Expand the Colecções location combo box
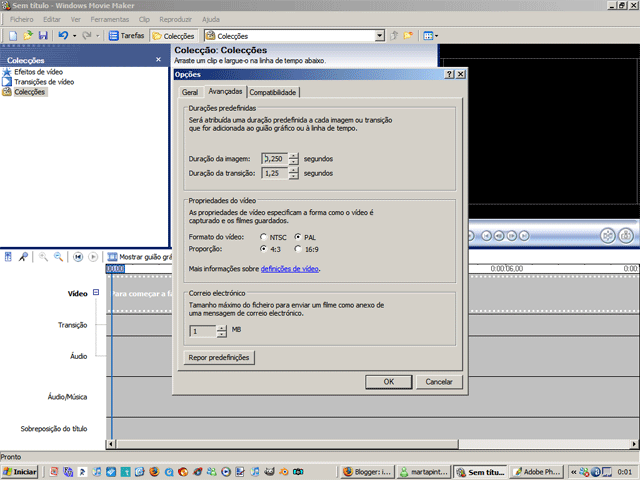This screenshot has height=480, width=640. coord(380,36)
